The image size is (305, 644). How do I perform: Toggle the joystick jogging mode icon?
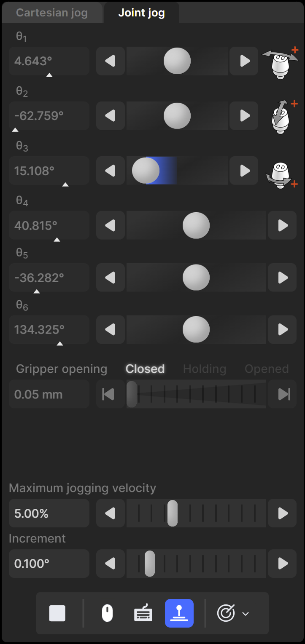pyautogui.click(x=179, y=613)
